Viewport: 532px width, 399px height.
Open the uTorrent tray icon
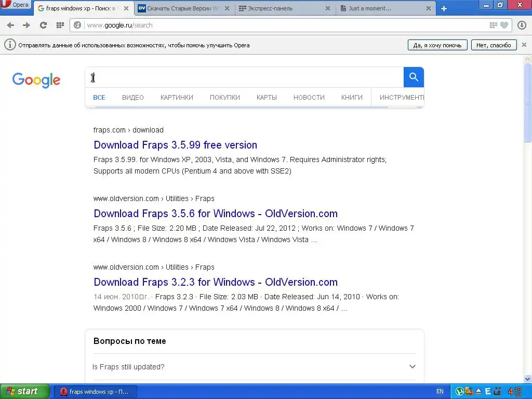459,392
